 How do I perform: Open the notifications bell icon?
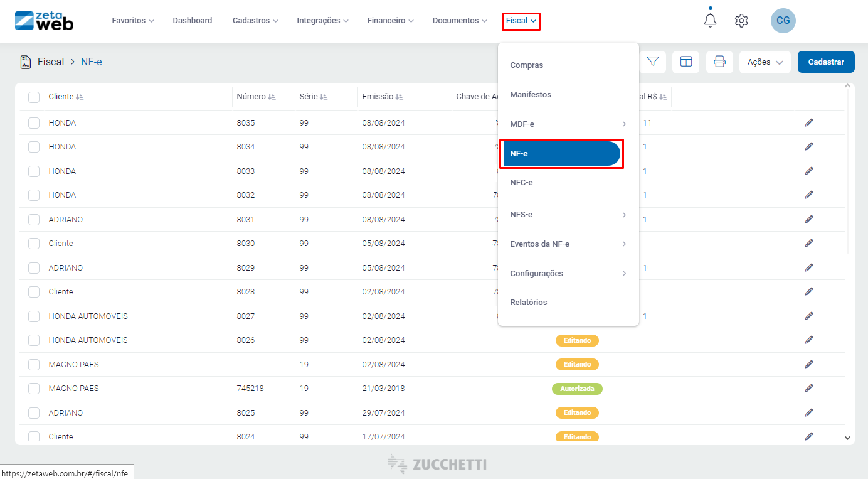[710, 21]
